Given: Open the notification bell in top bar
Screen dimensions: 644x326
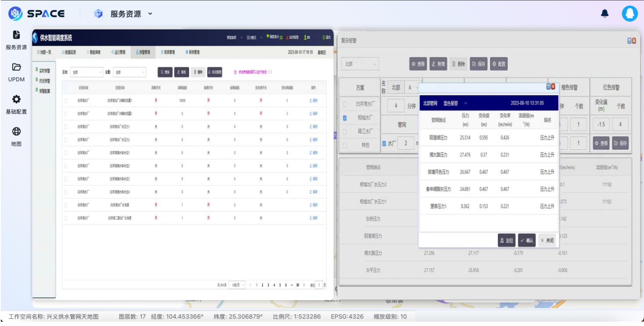Looking at the screenshot, I should click(605, 14).
